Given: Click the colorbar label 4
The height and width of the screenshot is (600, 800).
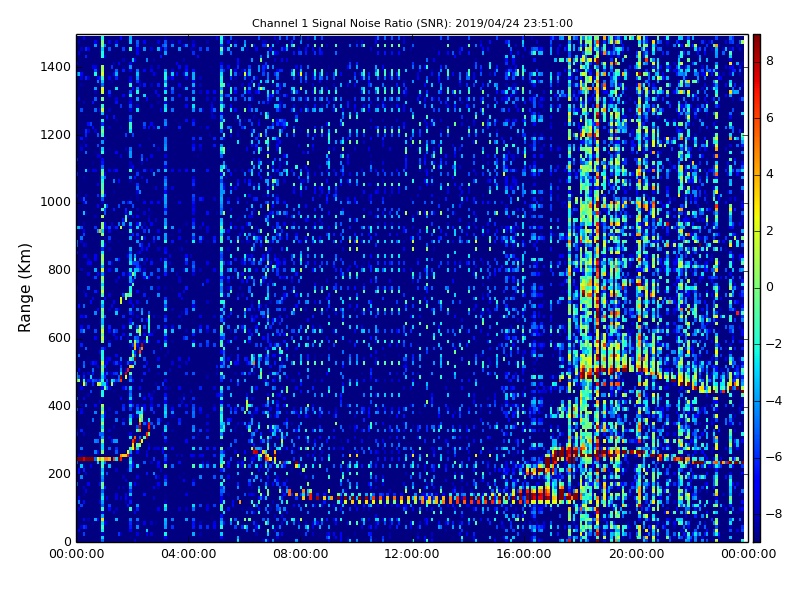Looking at the screenshot, I should pos(770,174).
